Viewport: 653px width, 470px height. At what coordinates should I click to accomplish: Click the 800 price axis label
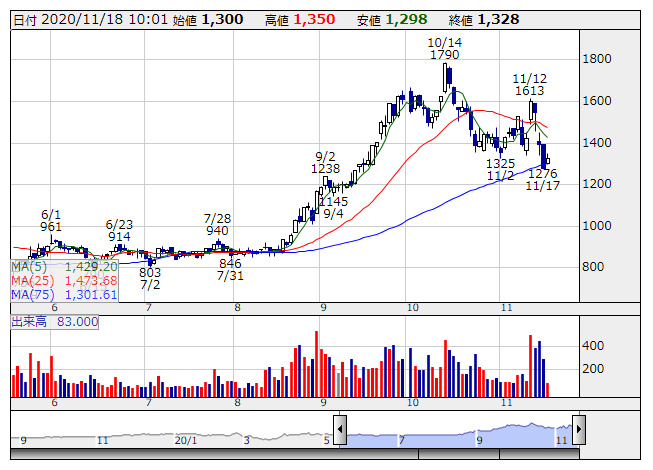(593, 266)
